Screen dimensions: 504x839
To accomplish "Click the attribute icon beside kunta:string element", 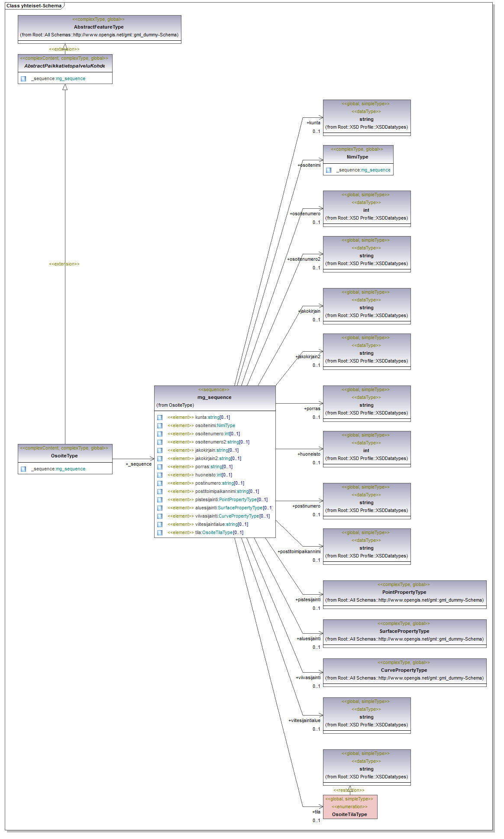I will pyautogui.click(x=160, y=418).
